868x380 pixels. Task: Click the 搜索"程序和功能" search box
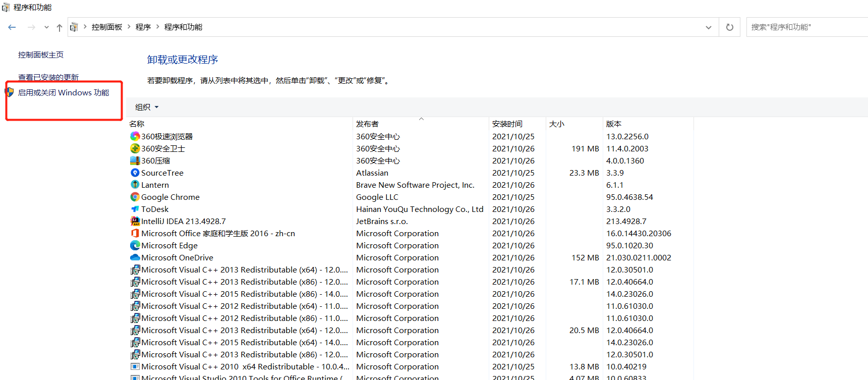pyautogui.click(x=807, y=27)
